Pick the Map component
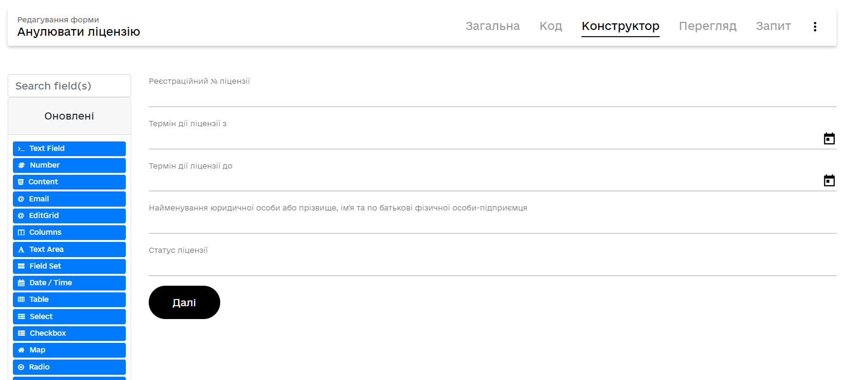The image size is (868, 380). point(69,350)
